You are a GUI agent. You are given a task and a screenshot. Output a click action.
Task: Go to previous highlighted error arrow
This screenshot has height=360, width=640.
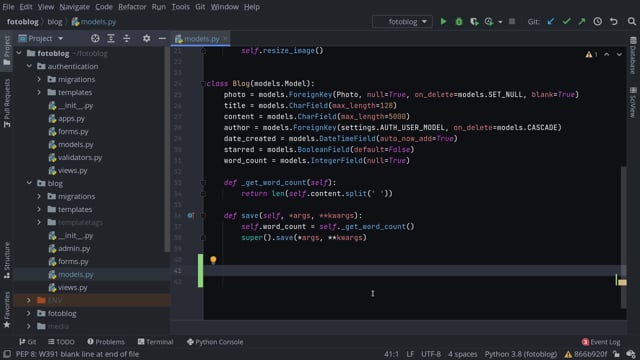point(607,54)
